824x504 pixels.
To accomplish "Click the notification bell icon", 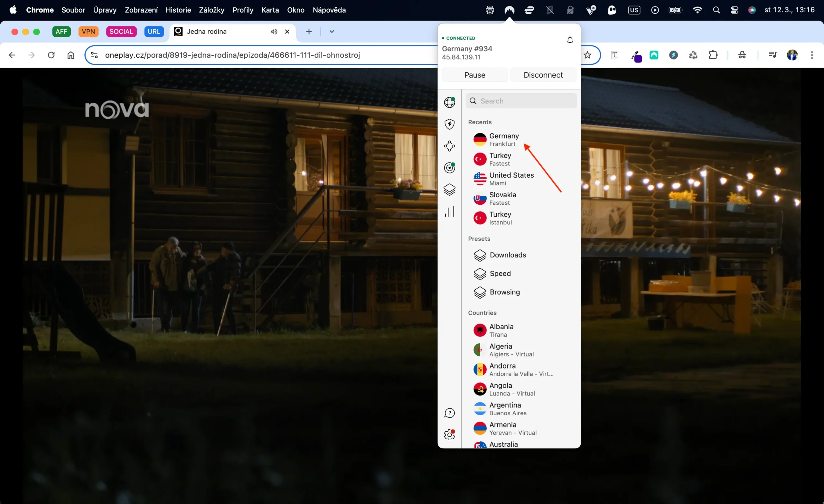I will [570, 40].
